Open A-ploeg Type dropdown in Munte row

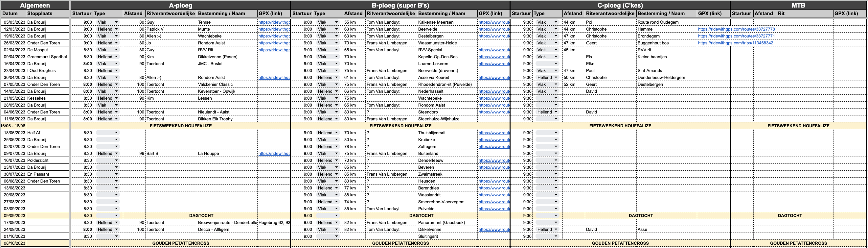coord(107,29)
